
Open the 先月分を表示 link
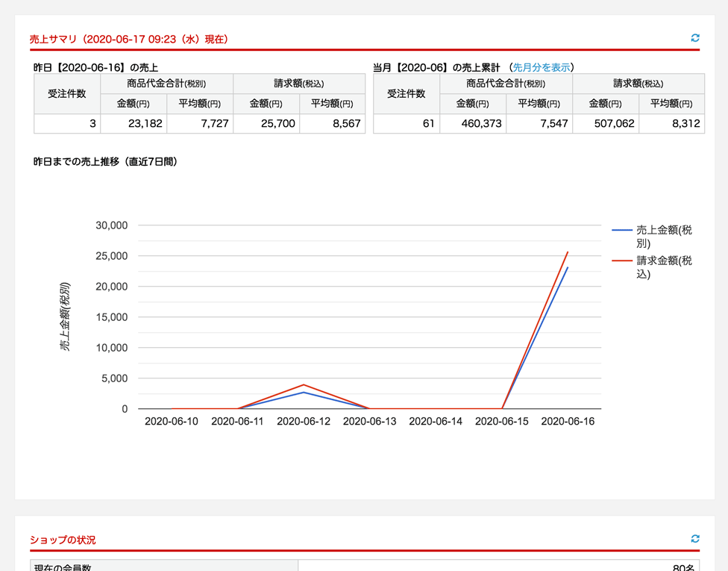(542, 67)
